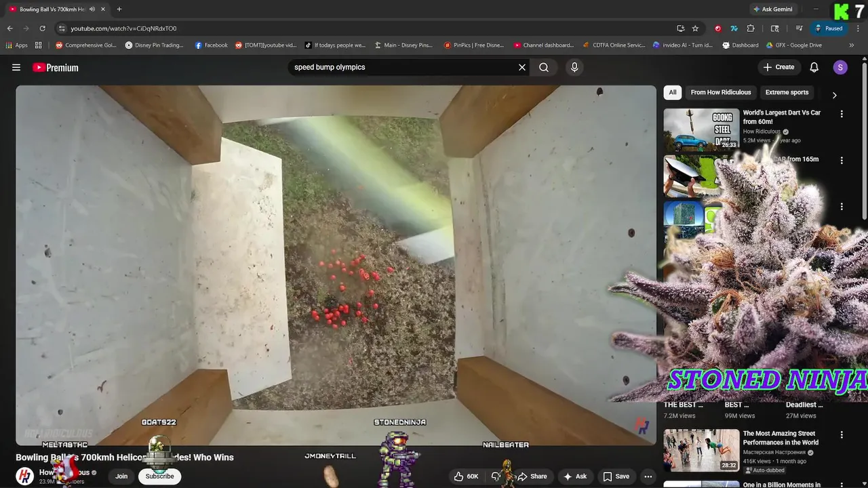Image resolution: width=868 pixels, height=488 pixels.
Task: Close the Bowling Ball Vs 700kmh tab
Action: (102, 9)
